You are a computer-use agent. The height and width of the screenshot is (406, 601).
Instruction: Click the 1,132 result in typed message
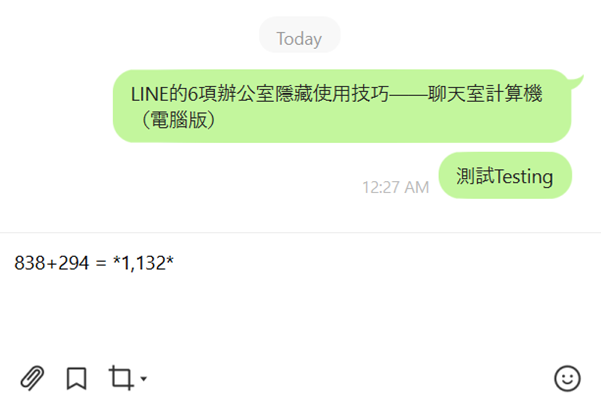click(143, 263)
